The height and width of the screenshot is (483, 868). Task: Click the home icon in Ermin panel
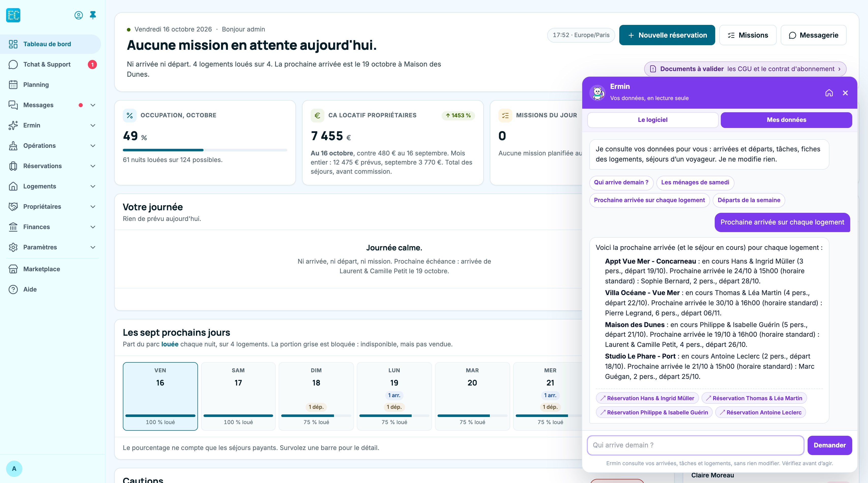point(829,93)
